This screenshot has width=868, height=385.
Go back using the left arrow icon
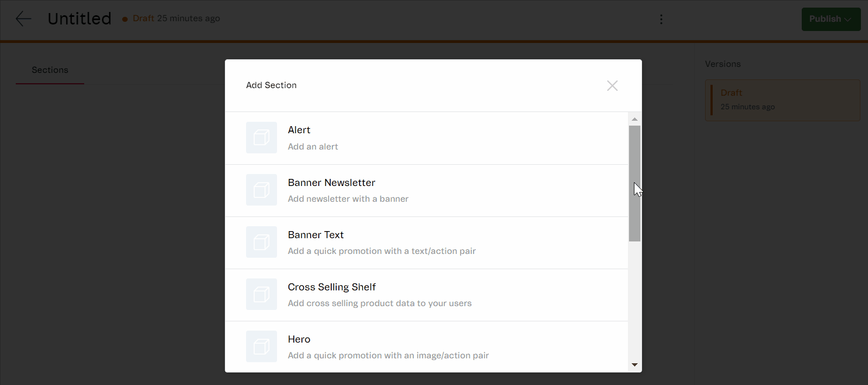[23, 18]
